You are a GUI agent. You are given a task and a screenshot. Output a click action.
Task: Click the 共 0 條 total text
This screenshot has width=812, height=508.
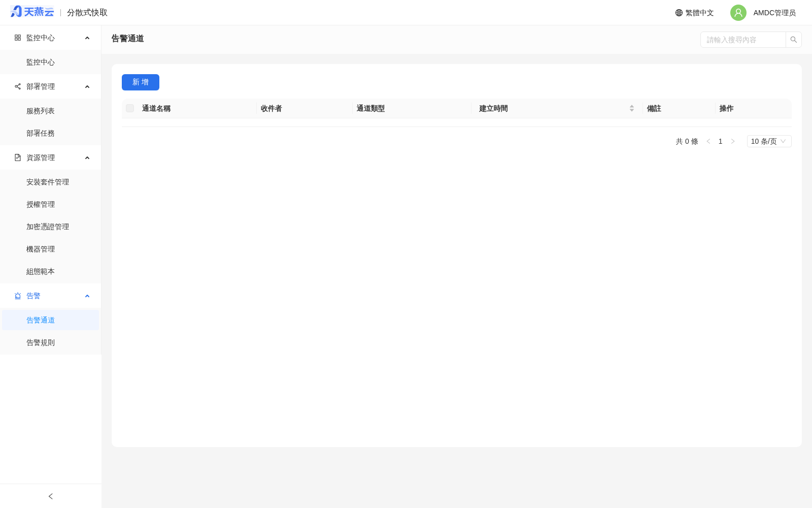[x=687, y=141]
